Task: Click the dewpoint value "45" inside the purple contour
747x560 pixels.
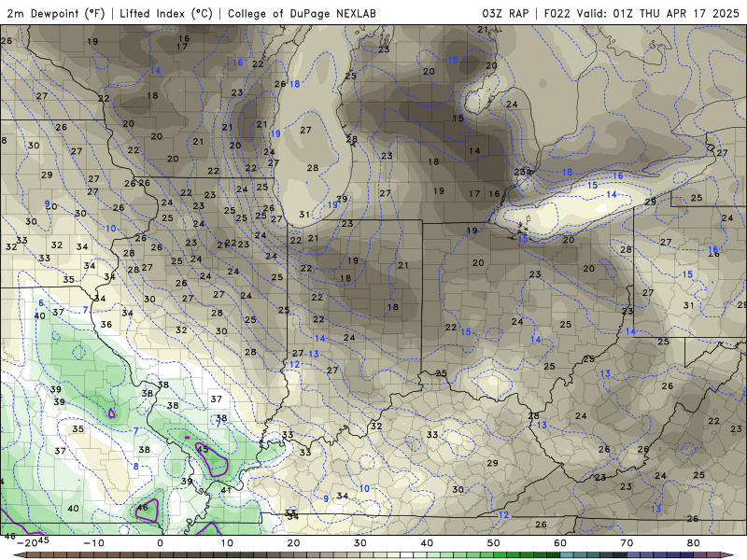Action: (x=203, y=449)
